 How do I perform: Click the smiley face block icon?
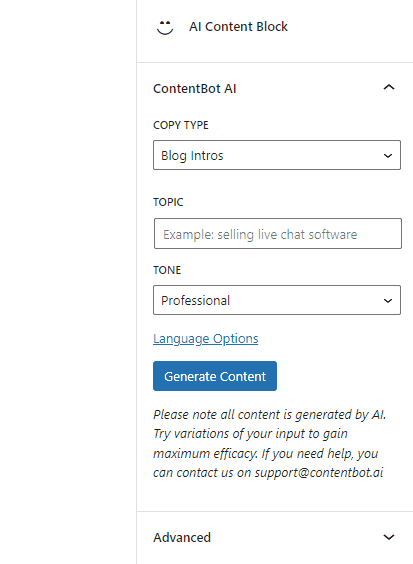coord(165,27)
